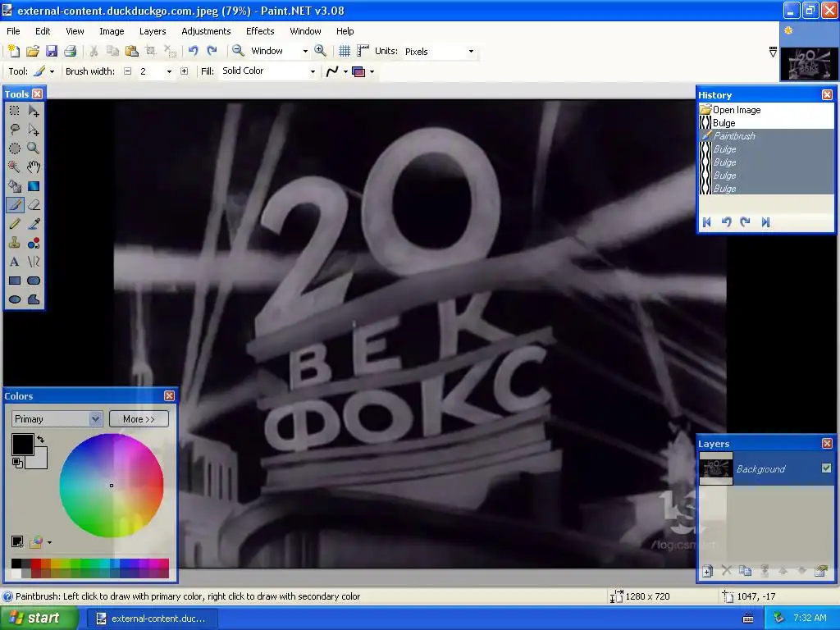
Task: Click the Redo arrow in main toolbar
Action: click(212, 50)
